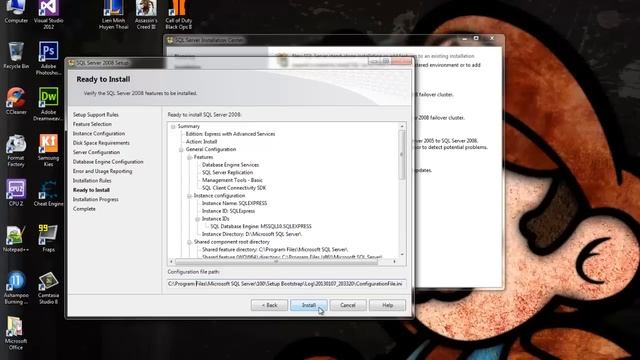This screenshot has width=640, height=360.
Task: Collapse the General Configuration node
Action: point(181,149)
